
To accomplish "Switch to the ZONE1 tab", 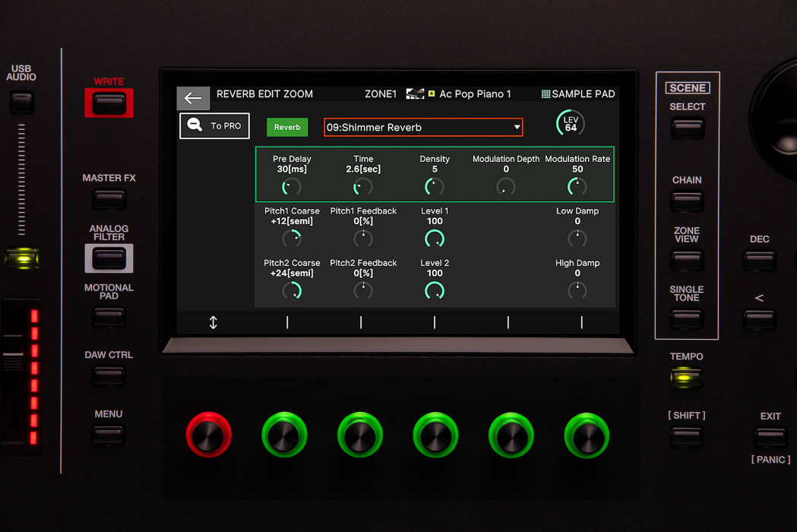I will click(x=380, y=93).
